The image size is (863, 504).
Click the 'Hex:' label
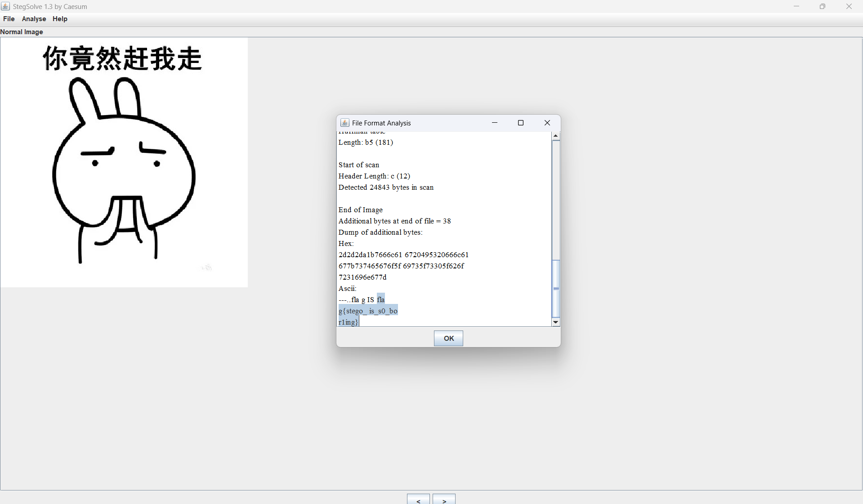click(346, 244)
